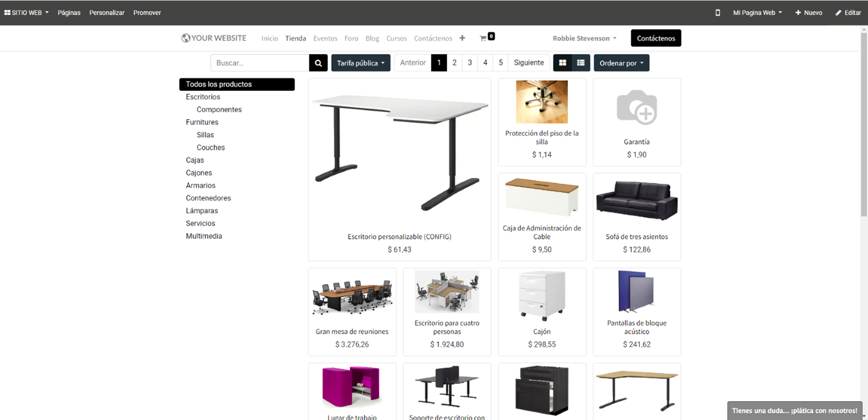Expand the Ordenar por dropdown

click(x=622, y=63)
